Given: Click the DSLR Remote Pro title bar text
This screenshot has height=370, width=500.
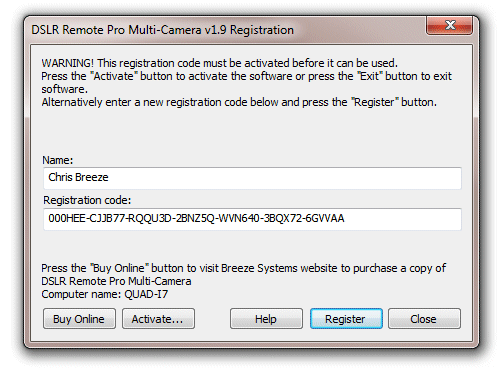Looking at the screenshot, I should pos(162,30).
